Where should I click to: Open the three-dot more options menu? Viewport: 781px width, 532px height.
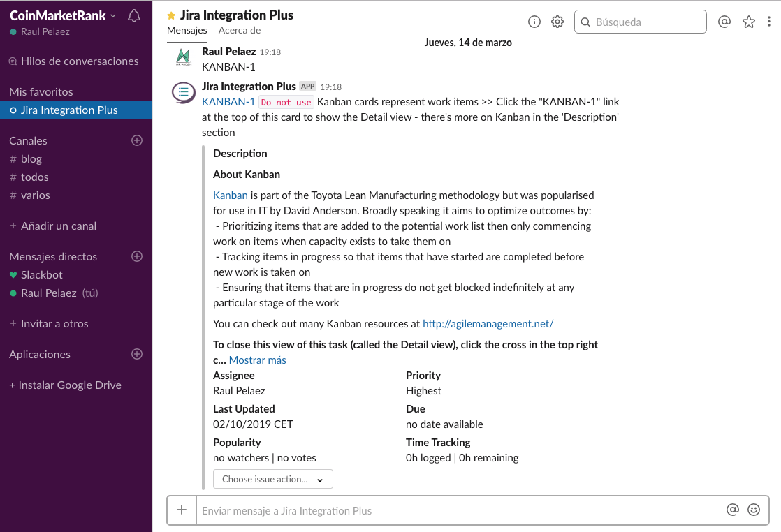point(769,22)
